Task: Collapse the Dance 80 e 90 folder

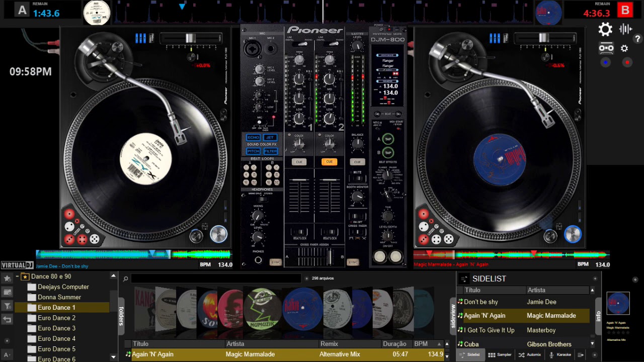Action: (17, 276)
